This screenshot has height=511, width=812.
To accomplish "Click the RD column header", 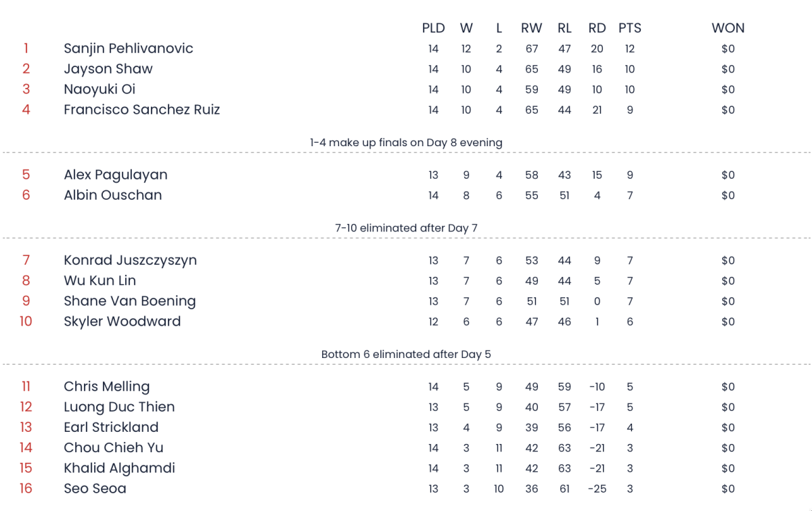I will click(597, 28).
